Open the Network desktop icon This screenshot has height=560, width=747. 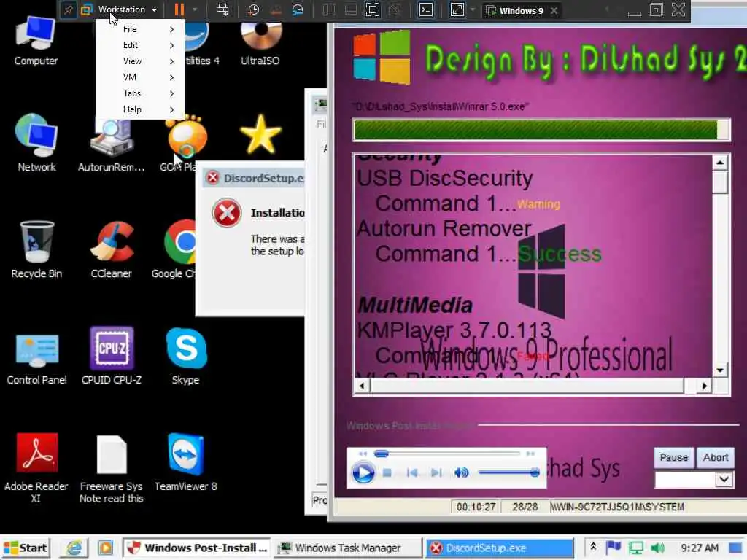pos(36,142)
